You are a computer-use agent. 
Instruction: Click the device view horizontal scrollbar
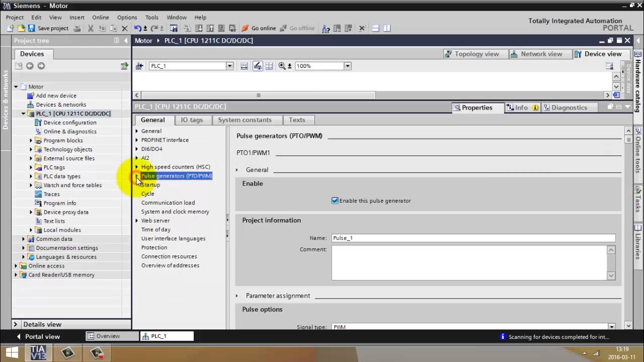[259, 95]
